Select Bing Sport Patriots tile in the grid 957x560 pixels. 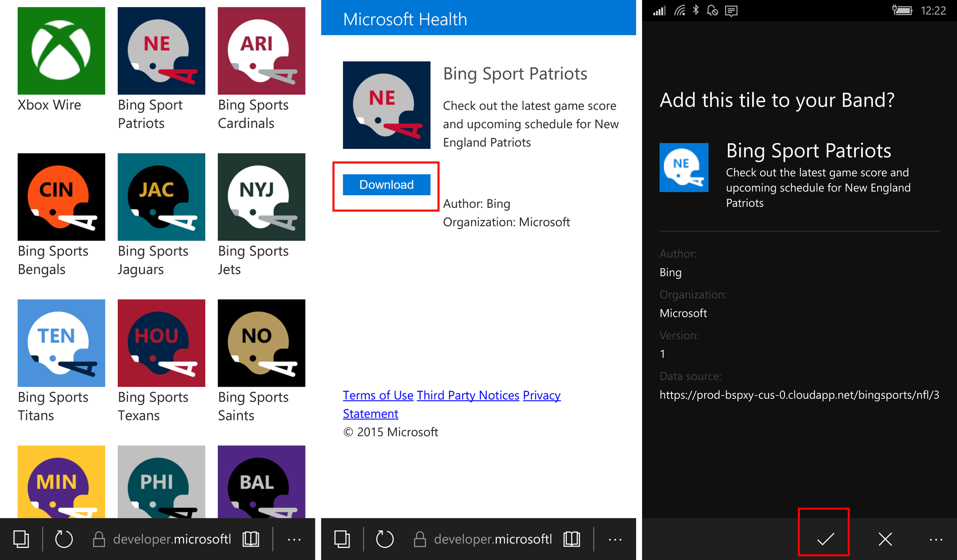161,51
